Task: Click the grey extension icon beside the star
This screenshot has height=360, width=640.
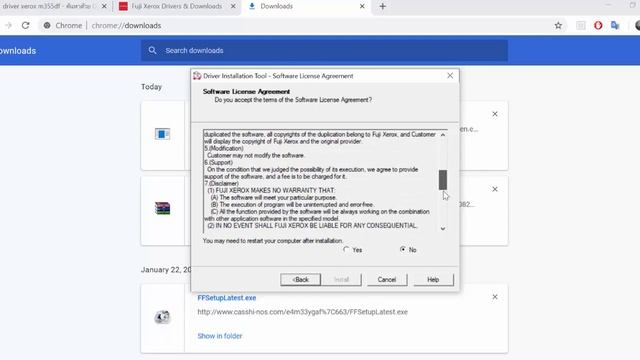Action: pos(580,25)
